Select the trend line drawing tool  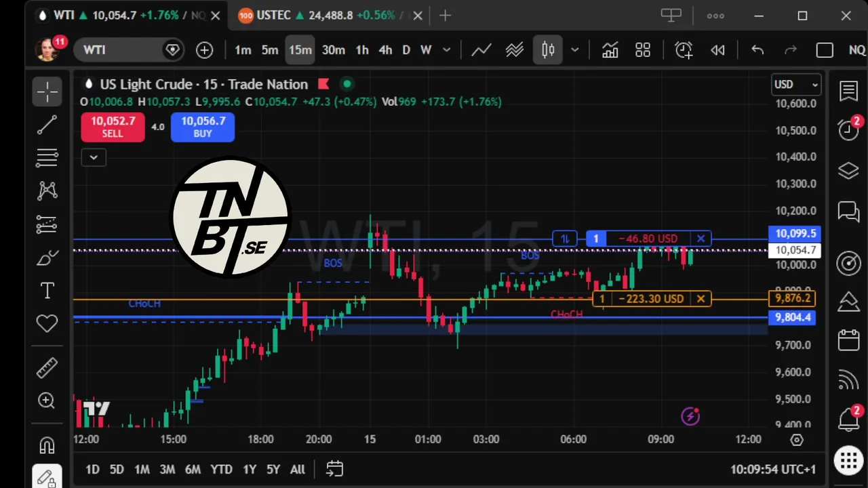coord(47,125)
